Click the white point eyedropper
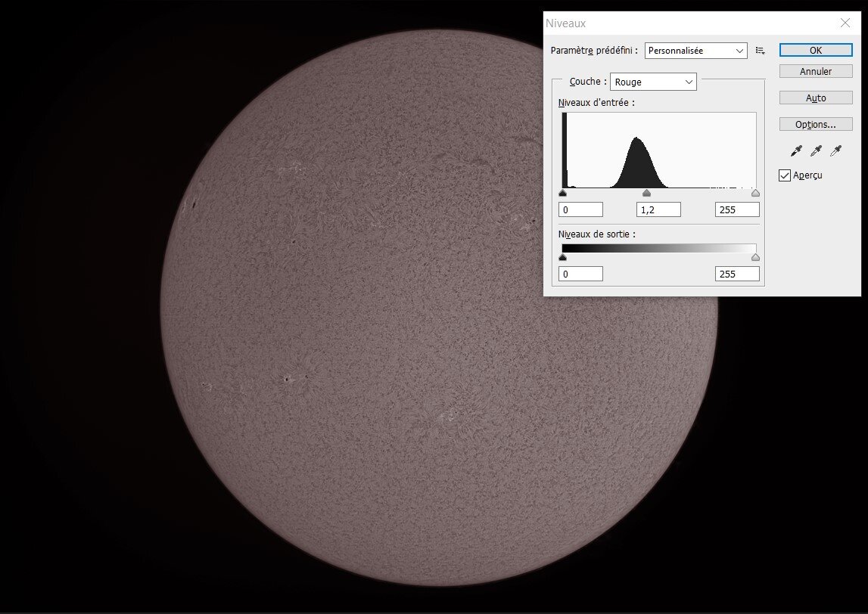 836,150
